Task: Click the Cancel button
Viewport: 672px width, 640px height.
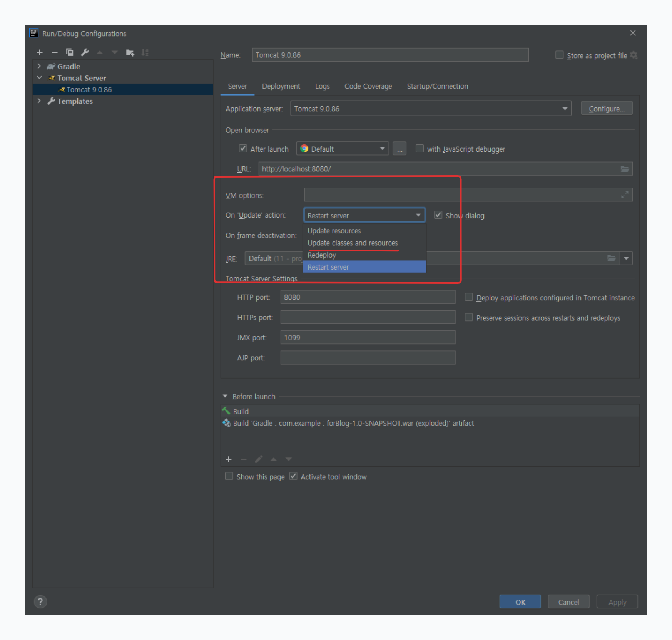Action: pyautogui.click(x=568, y=602)
